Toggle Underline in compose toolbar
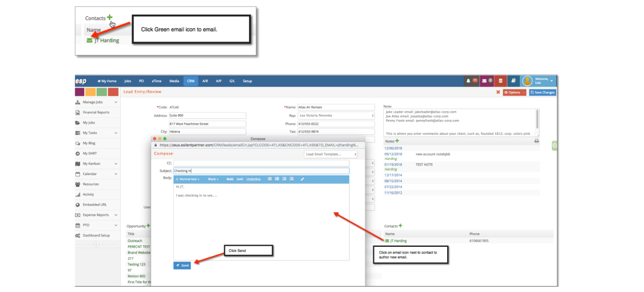The height and width of the screenshot is (292, 644). click(x=254, y=179)
